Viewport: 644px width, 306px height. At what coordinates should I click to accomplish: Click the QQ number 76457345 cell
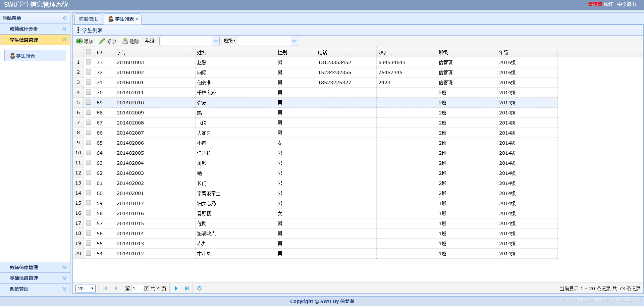(407, 72)
